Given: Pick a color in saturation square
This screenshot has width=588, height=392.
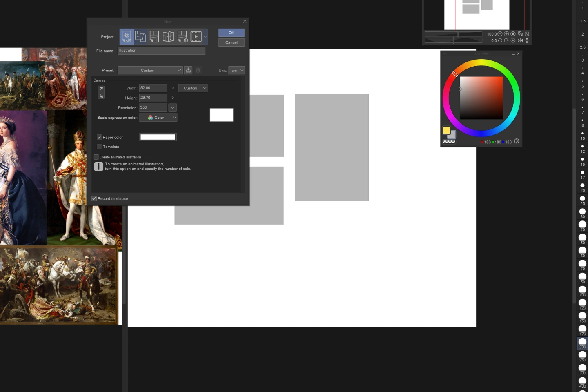Looking at the screenshot, I should point(481,98).
